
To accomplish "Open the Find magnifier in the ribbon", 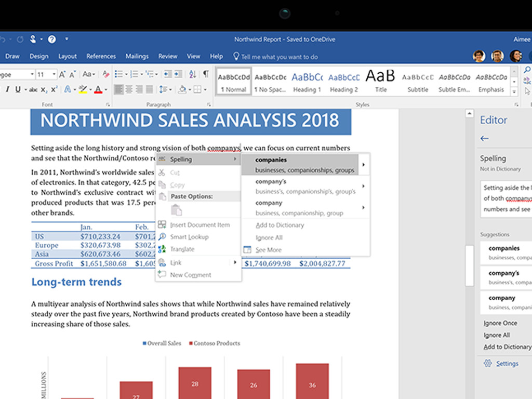I will tap(527, 70).
